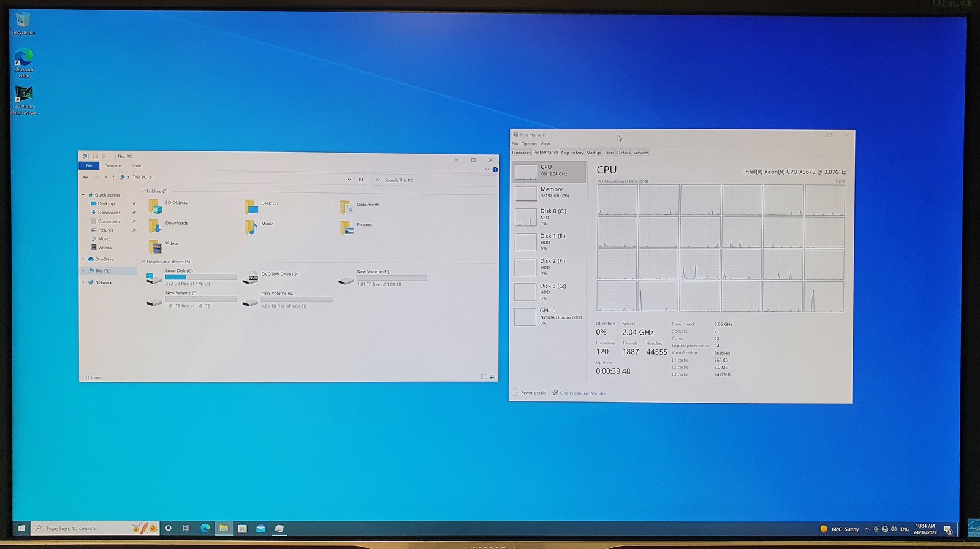The width and height of the screenshot is (980, 549).
Task: Click Fewer details in Task Manager
Action: point(529,393)
